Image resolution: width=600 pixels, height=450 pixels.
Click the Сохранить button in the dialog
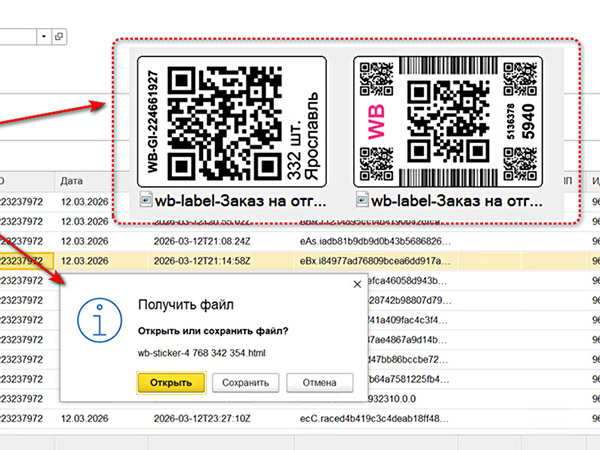tap(245, 382)
